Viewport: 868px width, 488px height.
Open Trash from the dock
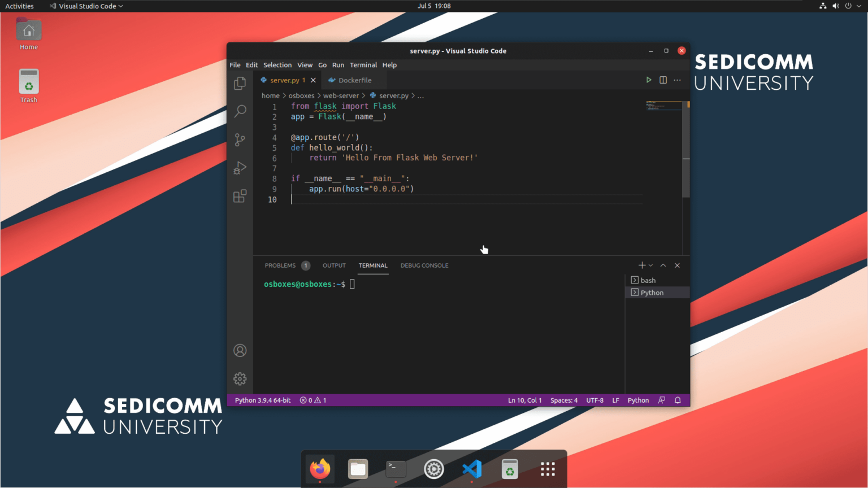[x=510, y=469]
